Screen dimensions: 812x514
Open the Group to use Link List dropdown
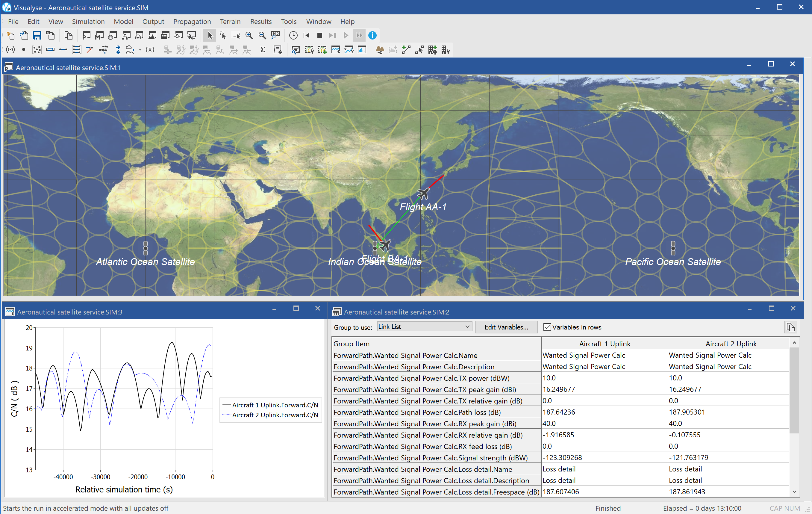[424, 326]
